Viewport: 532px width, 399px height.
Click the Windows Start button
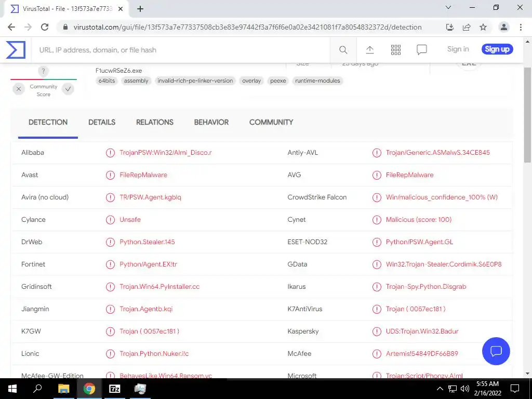pos(12,389)
